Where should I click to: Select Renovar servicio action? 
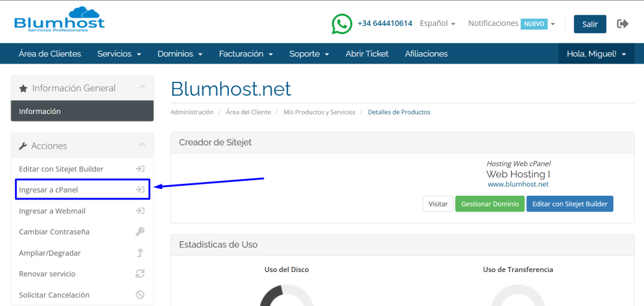click(x=82, y=274)
